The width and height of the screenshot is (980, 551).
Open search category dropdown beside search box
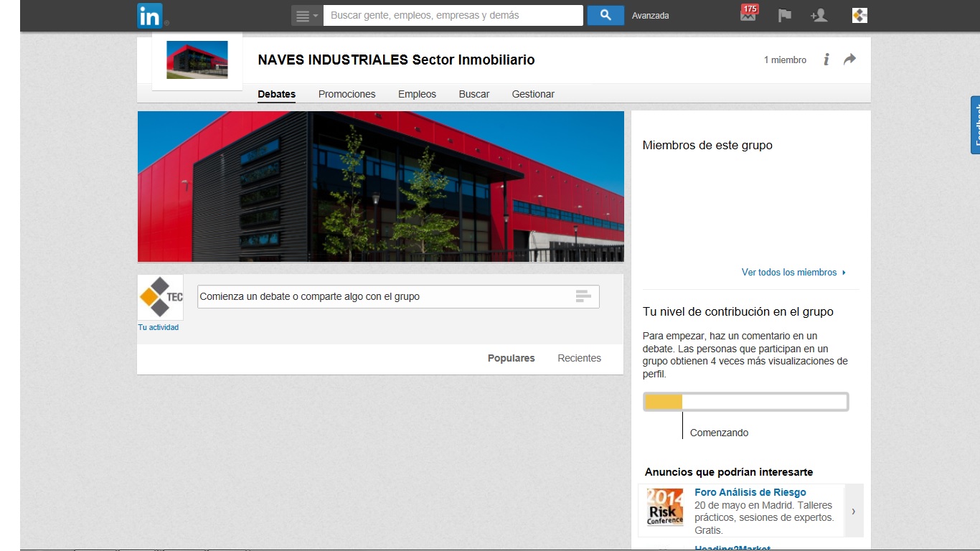pyautogui.click(x=307, y=15)
